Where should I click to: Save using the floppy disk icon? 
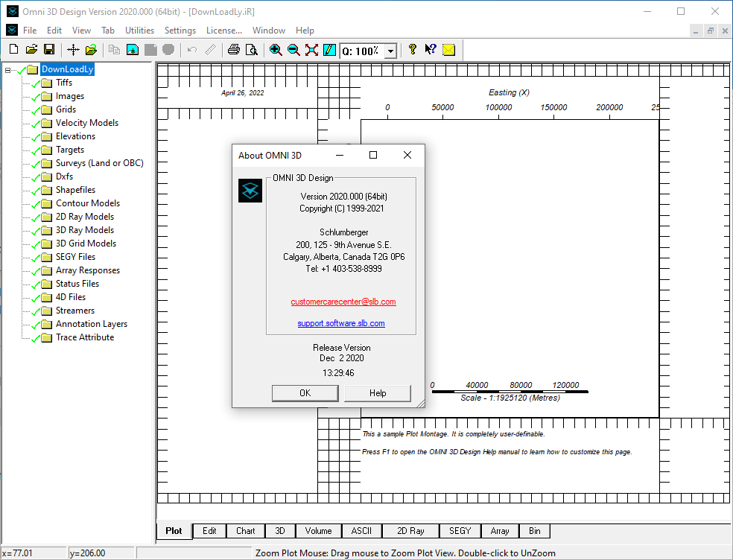click(x=49, y=50)
